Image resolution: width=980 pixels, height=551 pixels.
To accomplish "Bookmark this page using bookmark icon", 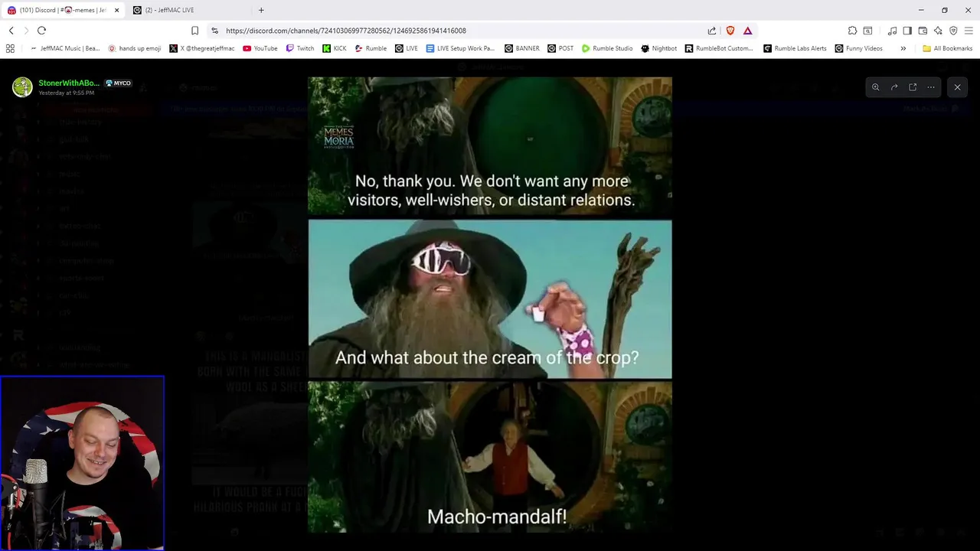I will pyautogui.click(x=194, y=31).
